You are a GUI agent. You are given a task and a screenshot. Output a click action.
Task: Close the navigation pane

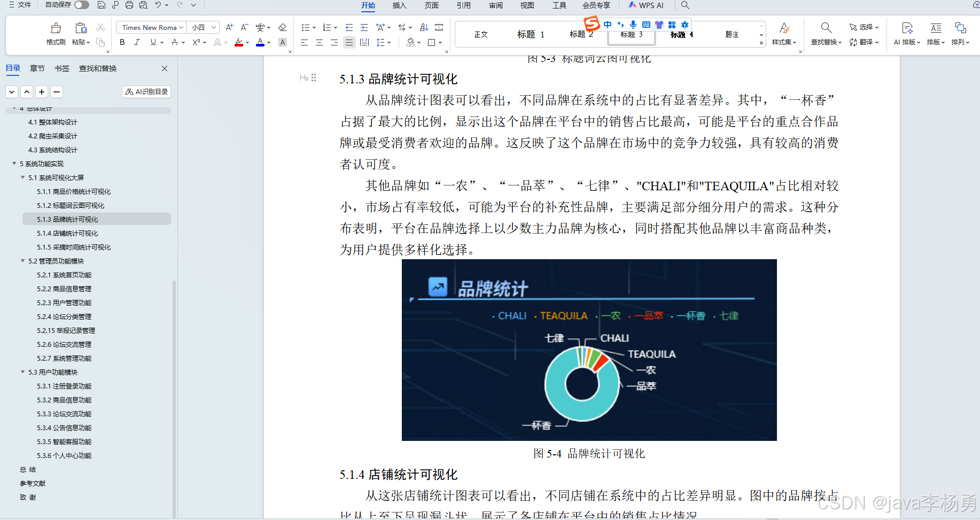click(165, 68)
